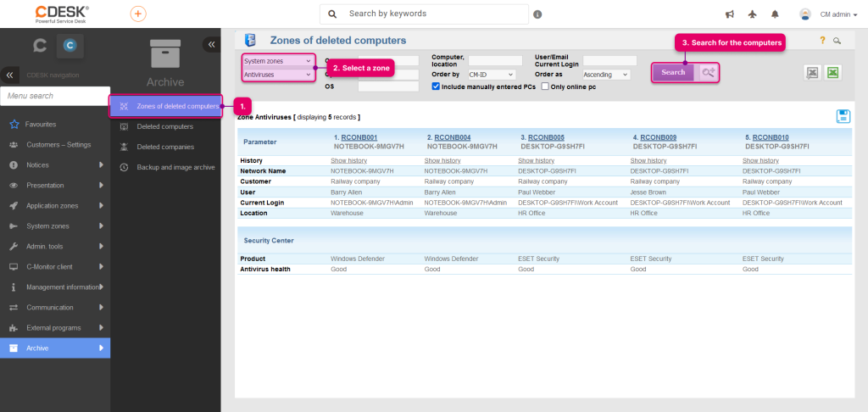Screen dimensions: 868x412
Task: Focus the Menu search field
Action: tap(55, 96)
